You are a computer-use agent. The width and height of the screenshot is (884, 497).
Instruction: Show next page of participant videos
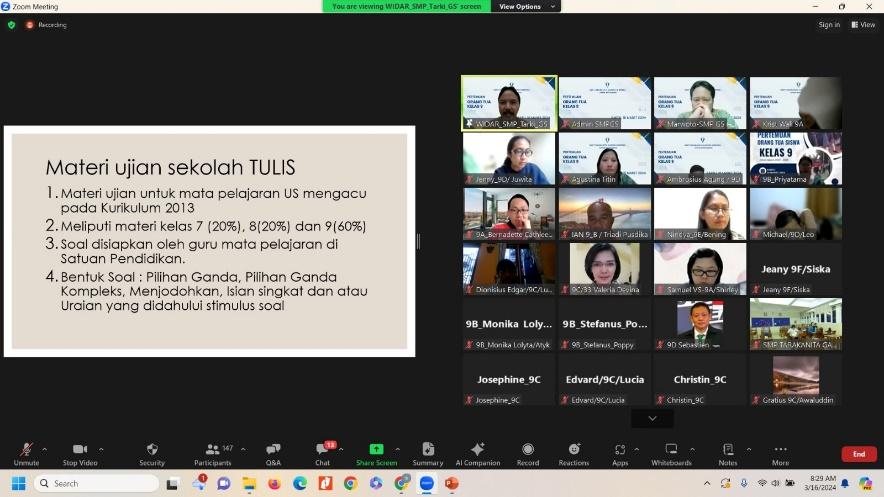point(652,418)
